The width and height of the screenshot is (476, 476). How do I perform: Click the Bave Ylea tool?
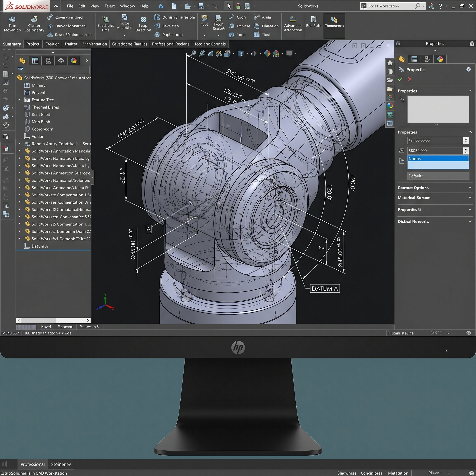pos(167,26)
